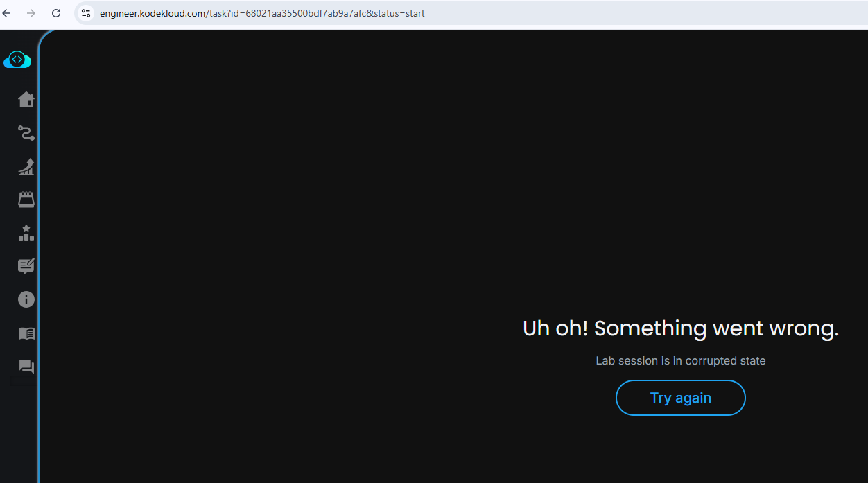
Task: Open the calendar icon in sidebar
Action: pyautogui.click(x=26, y=200)
